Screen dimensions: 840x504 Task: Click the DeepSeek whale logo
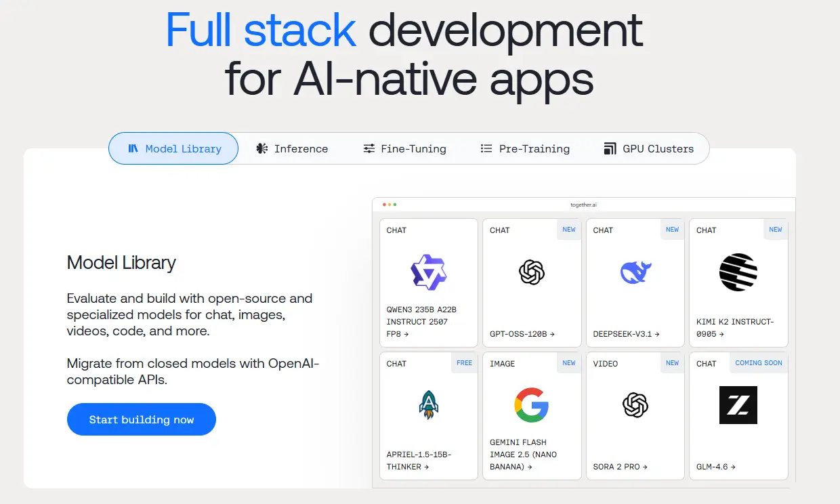click(635, 272)
